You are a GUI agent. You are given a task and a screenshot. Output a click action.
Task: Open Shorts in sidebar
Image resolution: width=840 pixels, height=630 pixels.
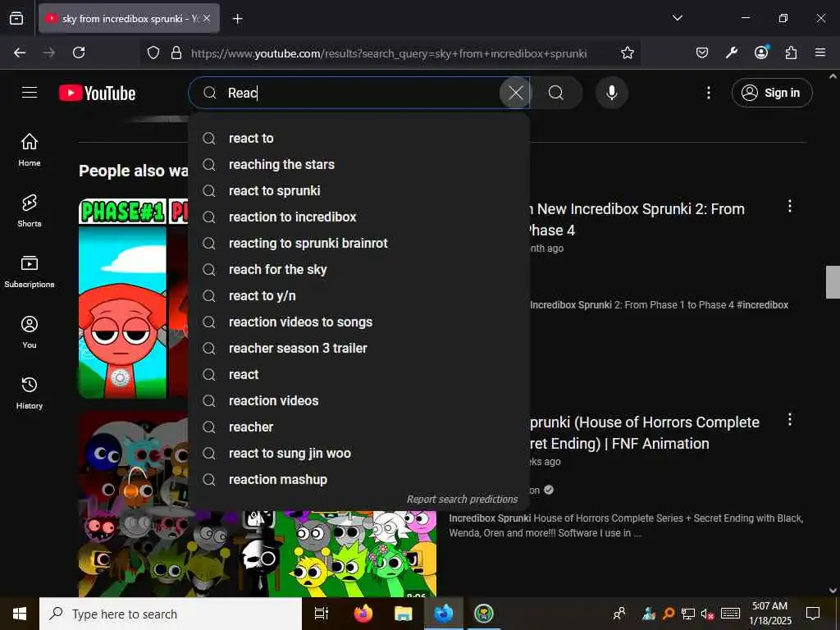pyautogui.click(x=30, y=211)
